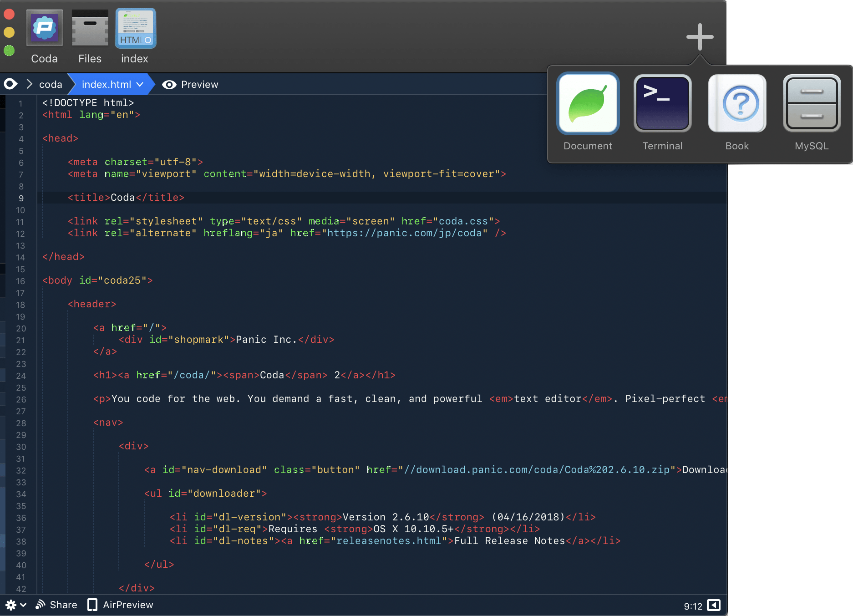853x616 pixels.
Task: Click the <!DOCTYPE html> line
Action: pos(88,103)
